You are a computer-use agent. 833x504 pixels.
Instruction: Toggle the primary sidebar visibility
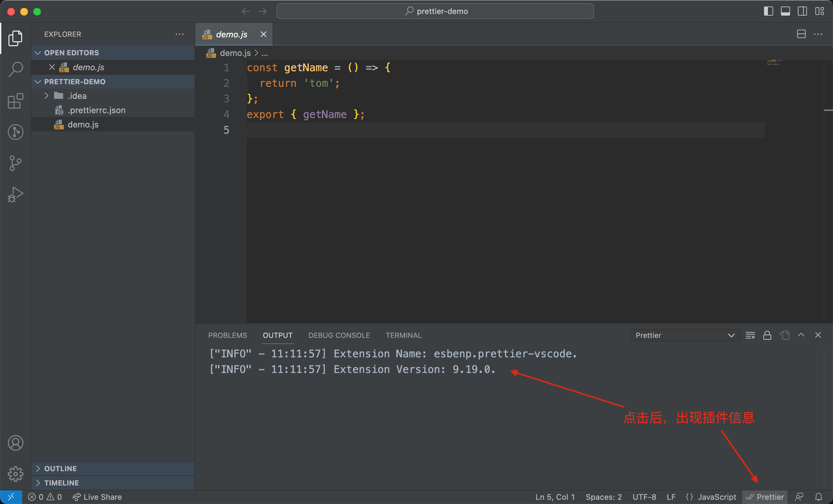point(769,11)
